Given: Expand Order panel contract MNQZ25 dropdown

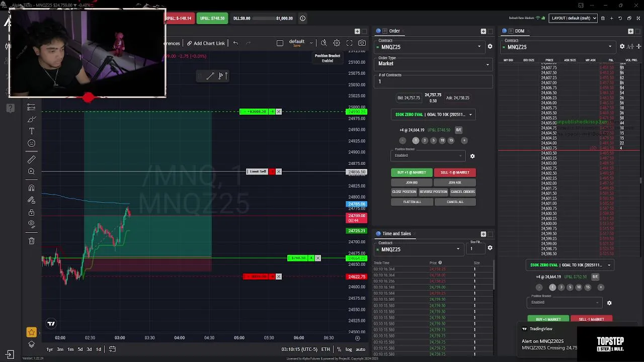Looking at the screenshot, I should point(431,47).
